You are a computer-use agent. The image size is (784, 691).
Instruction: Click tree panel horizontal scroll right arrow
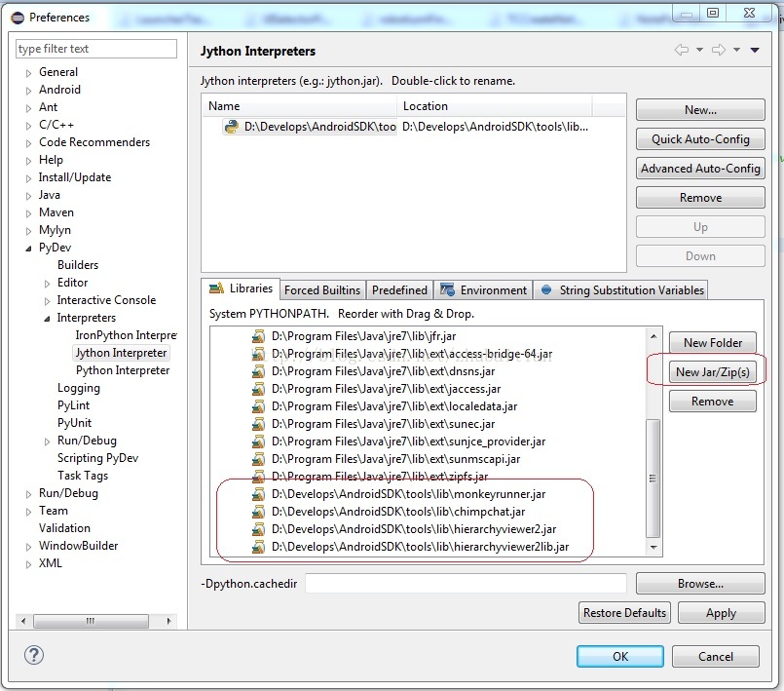point(169,621)
